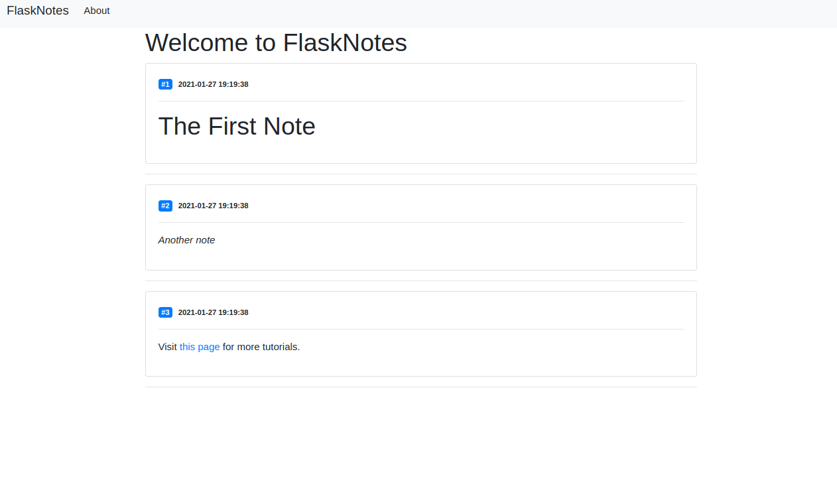Click the timestamp on note #1
The height and width of the screenshot is (504, 837).
[x=213, y=84]
